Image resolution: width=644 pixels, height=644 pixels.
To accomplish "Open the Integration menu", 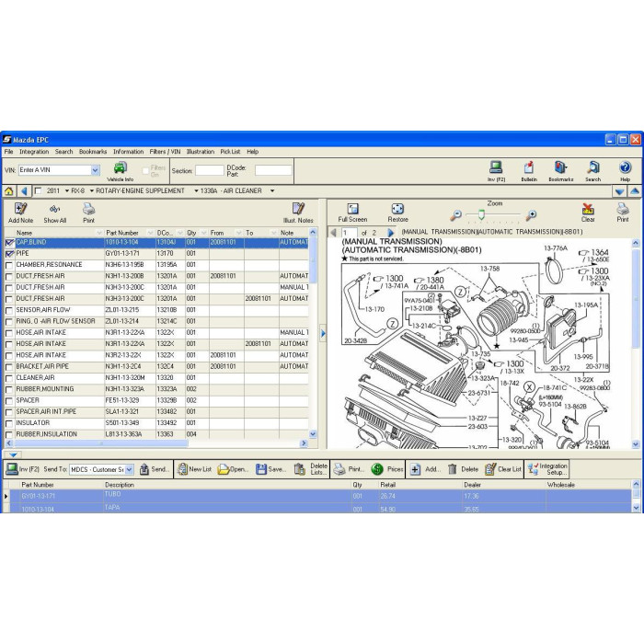I will coord(34,152).
